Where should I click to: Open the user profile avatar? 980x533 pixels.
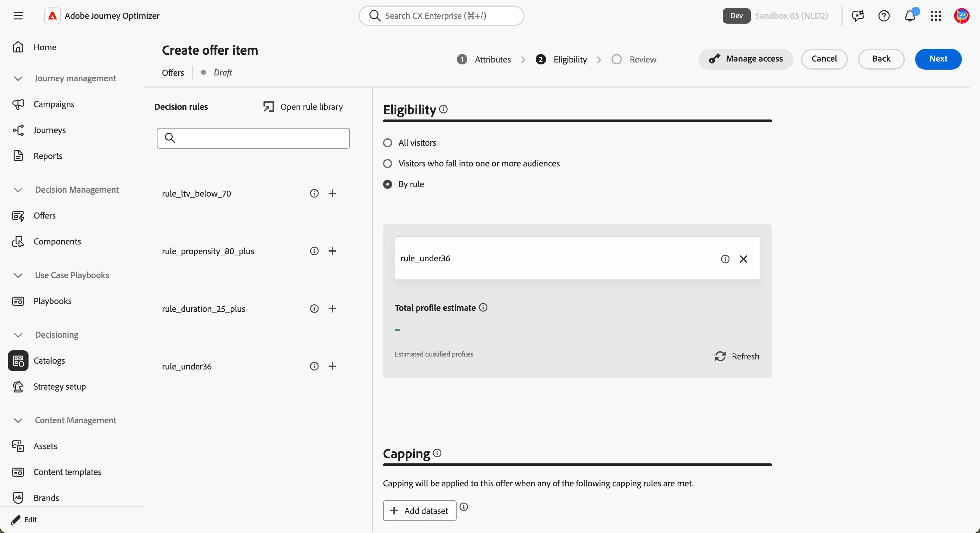click(962, 16)
